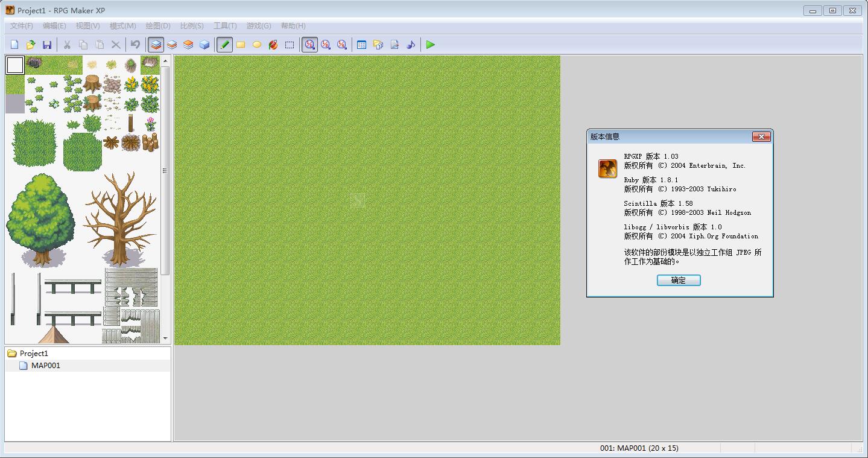Open the 编辑(E) menu
The image size is (868, 458).
[54, 26]
